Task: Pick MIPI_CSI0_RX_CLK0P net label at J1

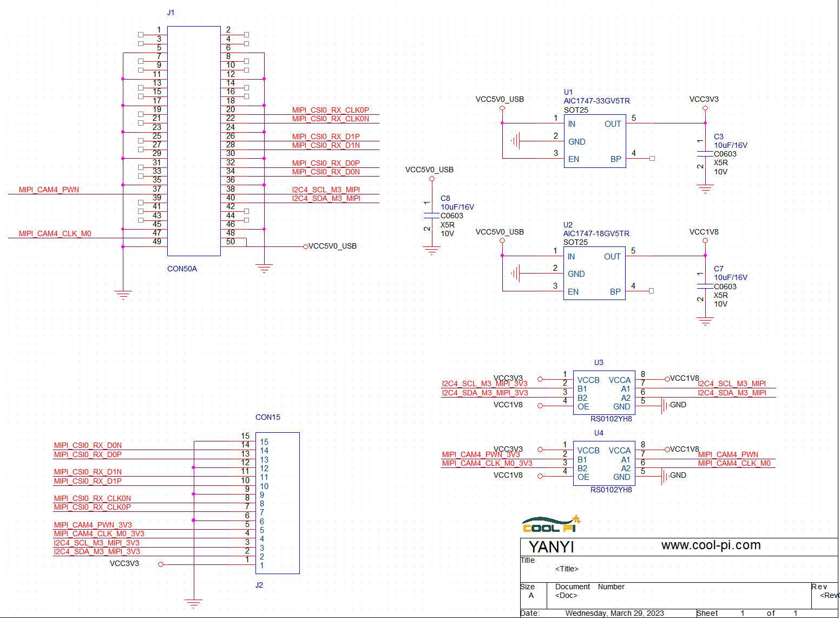Action: tap(330, 110)
